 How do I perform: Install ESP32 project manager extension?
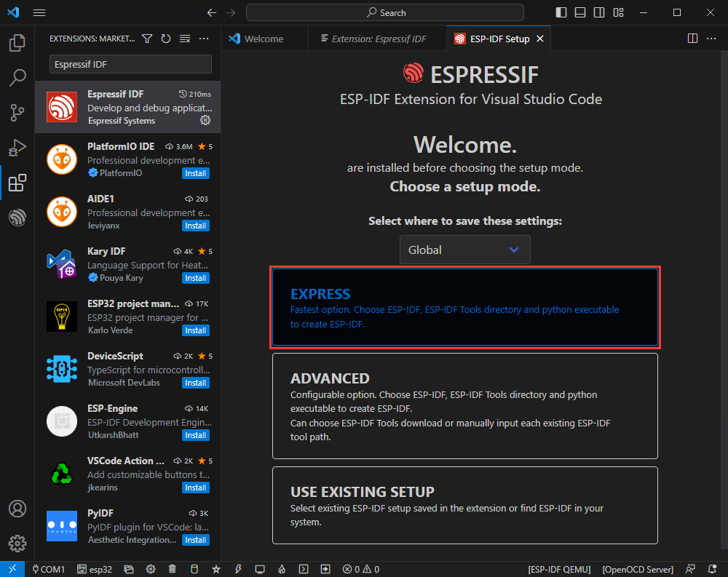pos(195,330)
